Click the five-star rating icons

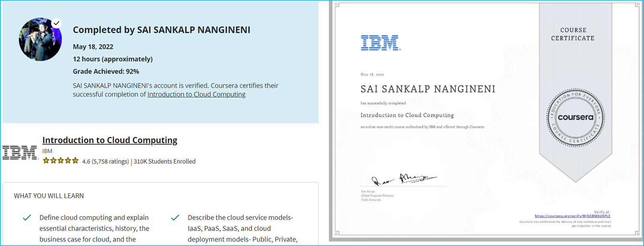tap(61, 161)
